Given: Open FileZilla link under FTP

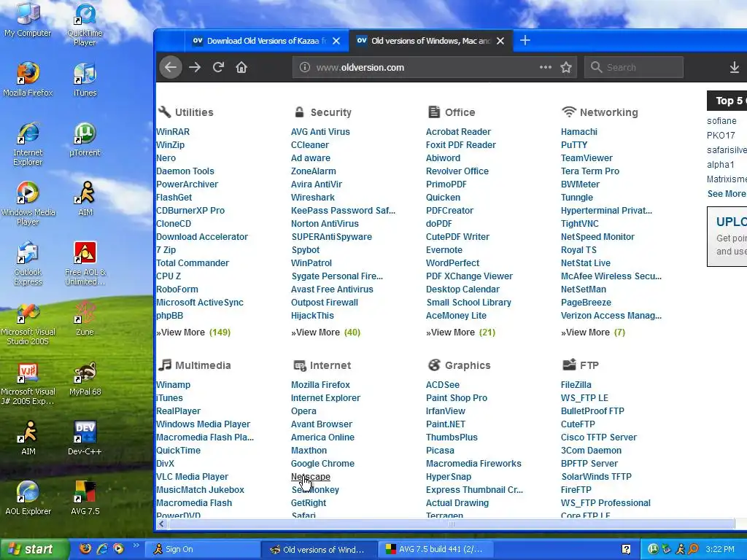Looking at the screenshot, I should [576, 385].
